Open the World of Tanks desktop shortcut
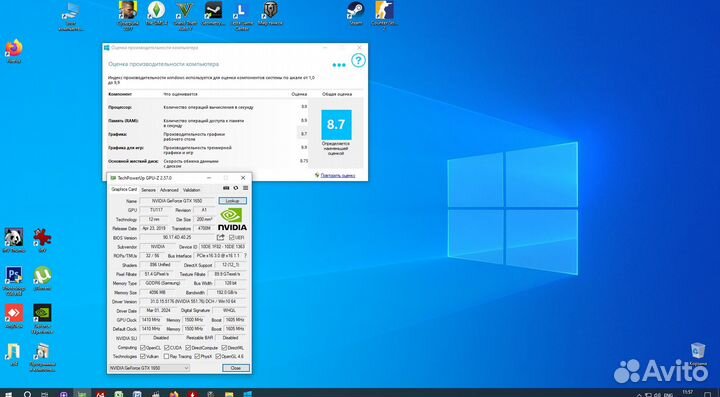720x397 pixels. (270, 13)
